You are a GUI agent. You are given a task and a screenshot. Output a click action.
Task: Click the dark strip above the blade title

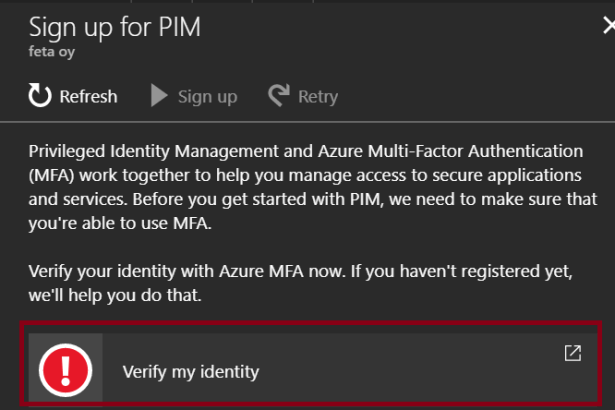tap(300, 4)
